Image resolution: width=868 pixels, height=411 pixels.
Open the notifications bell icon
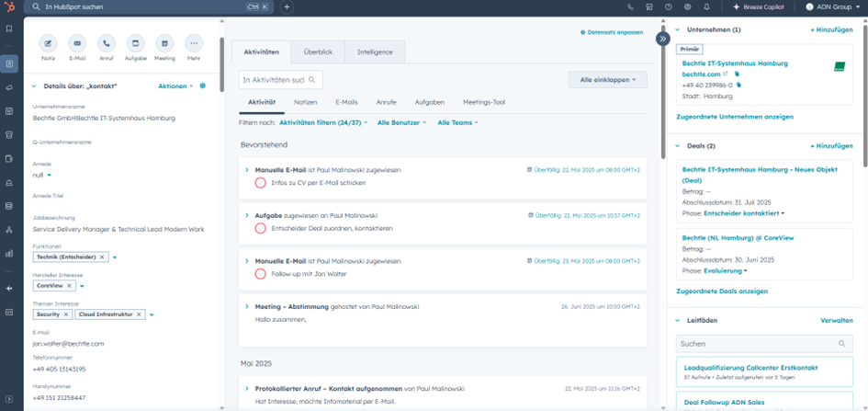pos(706,7)
